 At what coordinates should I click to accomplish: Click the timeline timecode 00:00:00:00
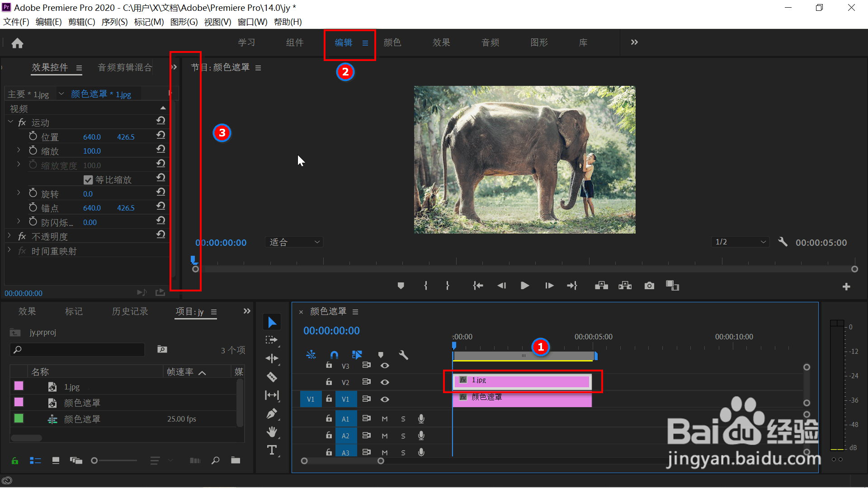tap(331, 331)
